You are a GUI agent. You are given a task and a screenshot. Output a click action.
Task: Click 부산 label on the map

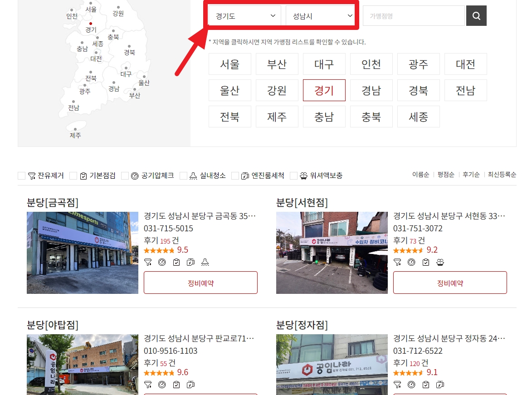coord(135,96)
